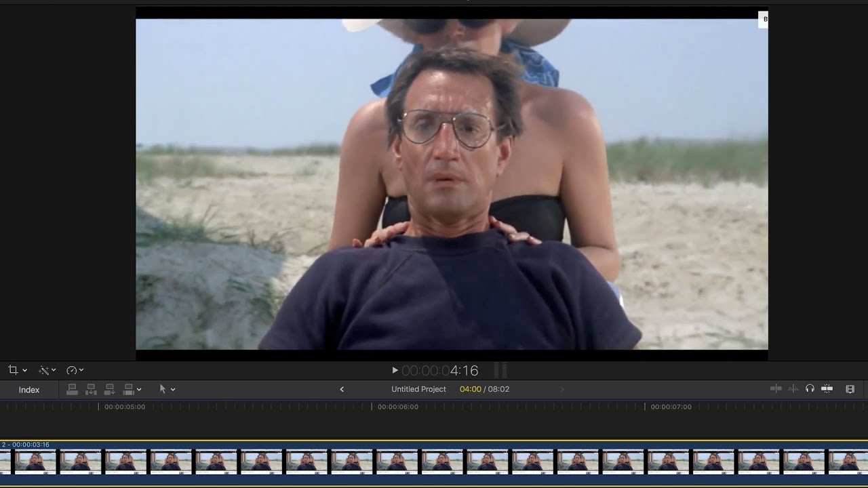Click the video frame in the viewer
868x488 pixels.
(x=452, y=184)
